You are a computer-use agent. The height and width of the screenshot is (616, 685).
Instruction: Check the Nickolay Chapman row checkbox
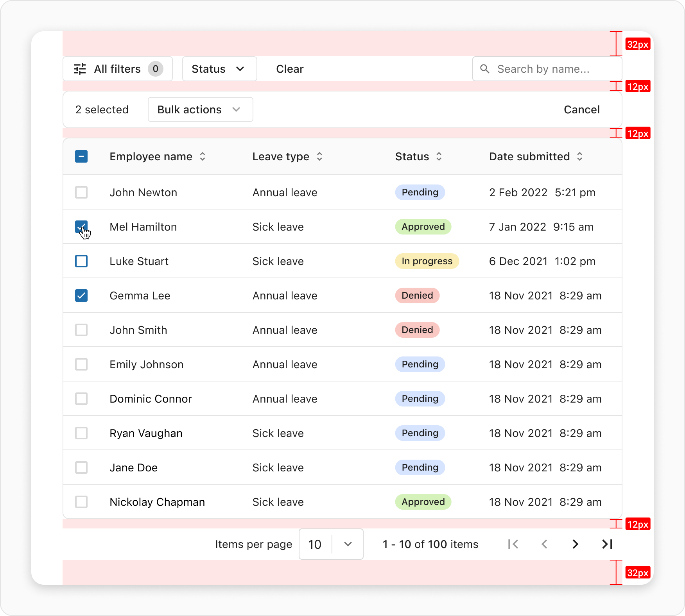click(x=81, y=502)
